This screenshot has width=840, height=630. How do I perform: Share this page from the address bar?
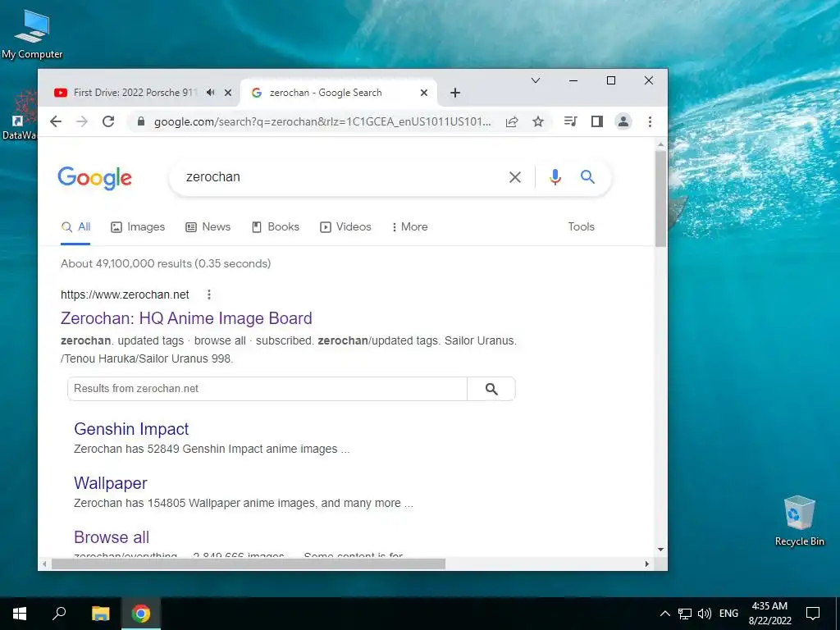[512, 121]
